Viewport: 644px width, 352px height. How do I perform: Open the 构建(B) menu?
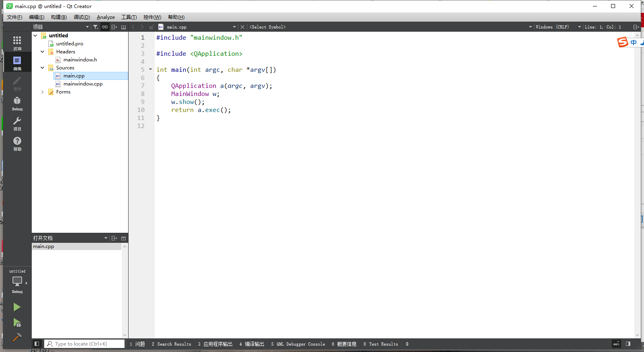click(x=59, y=17)
